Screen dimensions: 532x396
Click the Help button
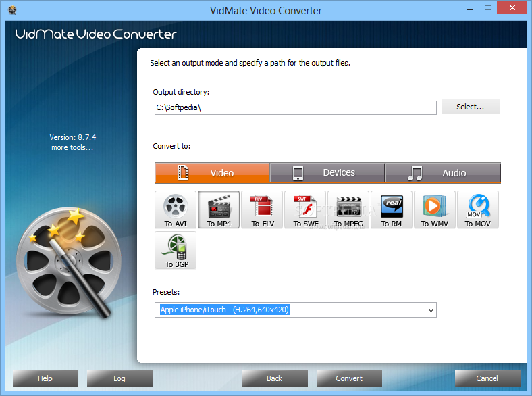[x=45, y=378]
